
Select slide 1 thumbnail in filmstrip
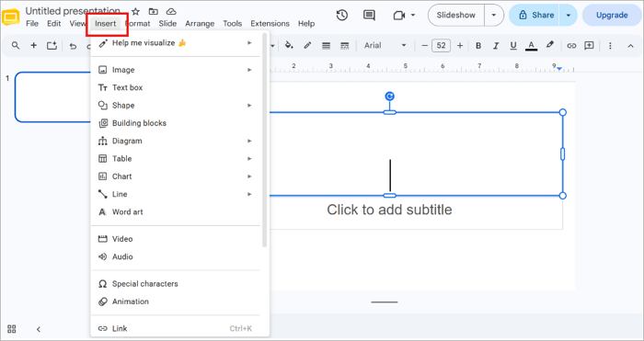[52, 97]
